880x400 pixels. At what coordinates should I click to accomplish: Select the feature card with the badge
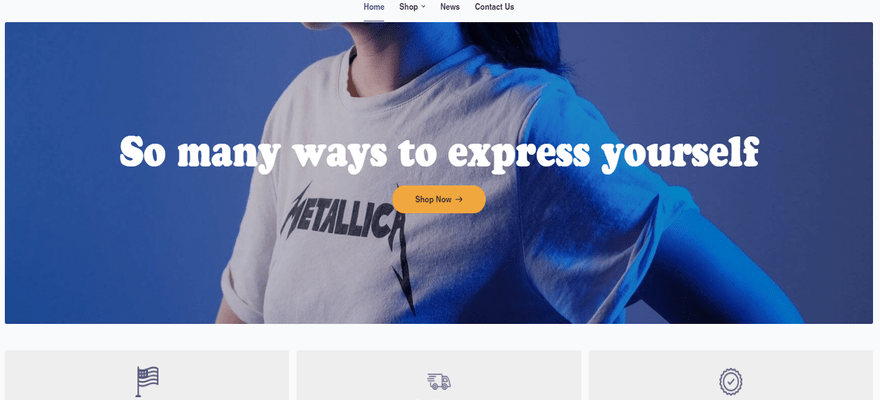coord(731,375)
